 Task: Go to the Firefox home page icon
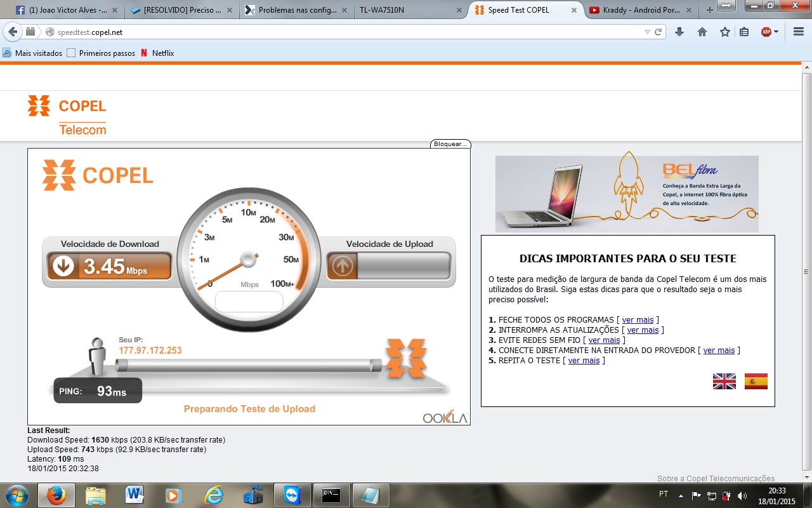point(702,32)
